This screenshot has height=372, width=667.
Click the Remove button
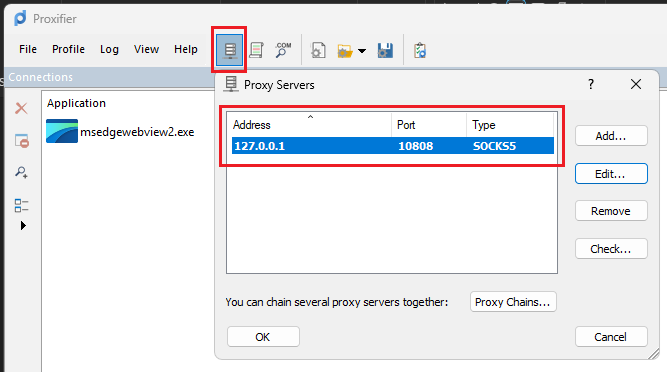coord(611,211)
